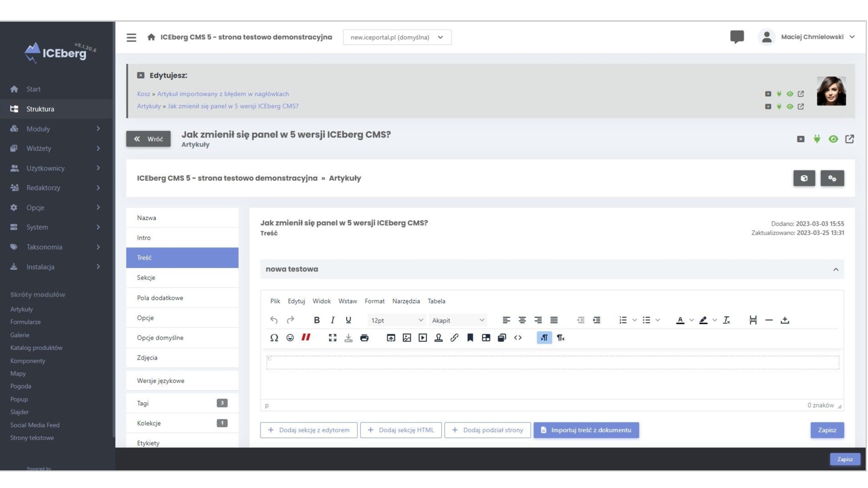This screenshot has width=868, height=488.
Task: Open the Edytuj menu
Action: 297,301
